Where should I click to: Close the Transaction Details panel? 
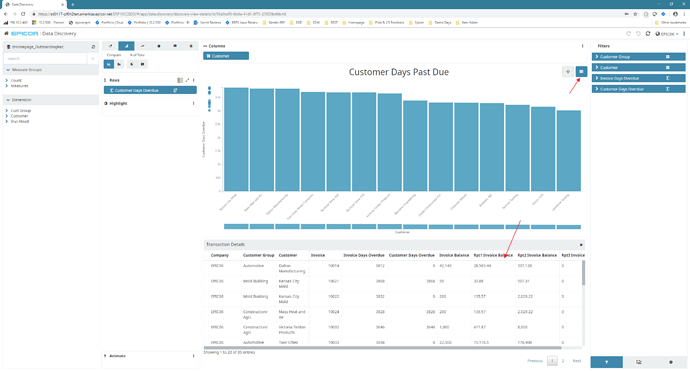click(581, 245)
